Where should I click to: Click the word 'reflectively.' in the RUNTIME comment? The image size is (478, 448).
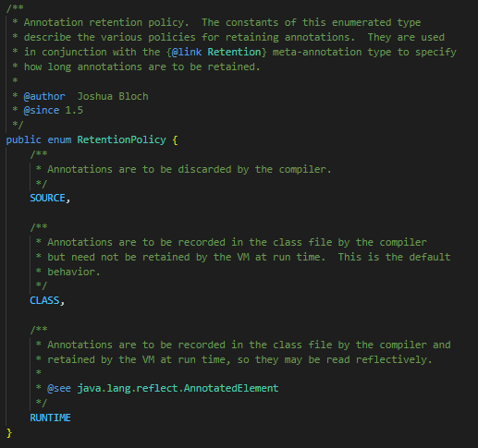point(394,359)
